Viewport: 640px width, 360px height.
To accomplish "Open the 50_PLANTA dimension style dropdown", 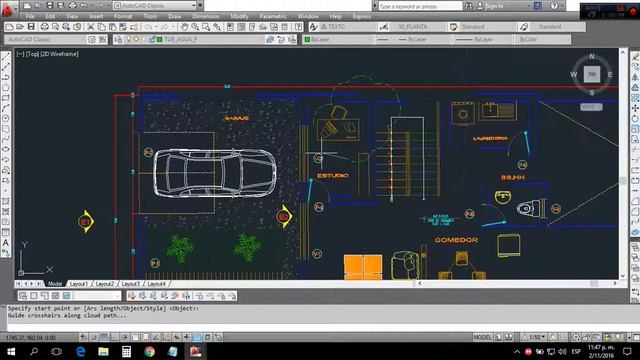I will pos(418,27).
